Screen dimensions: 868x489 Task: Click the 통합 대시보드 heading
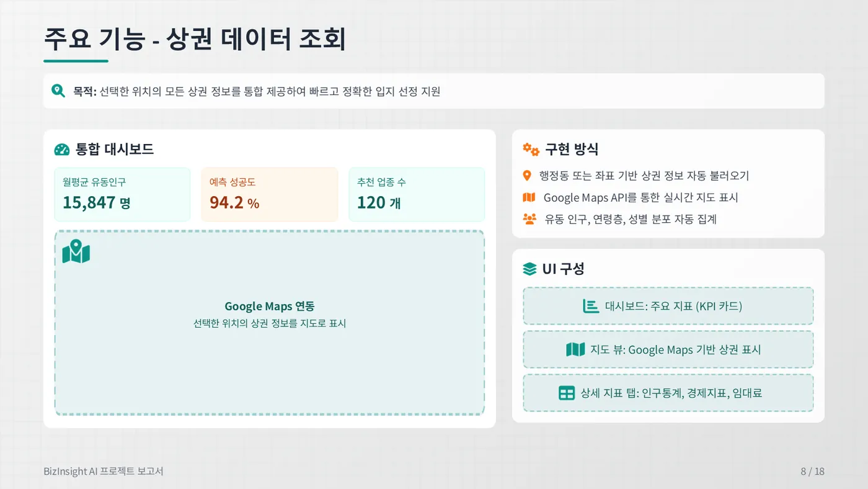tap(115, 150)
